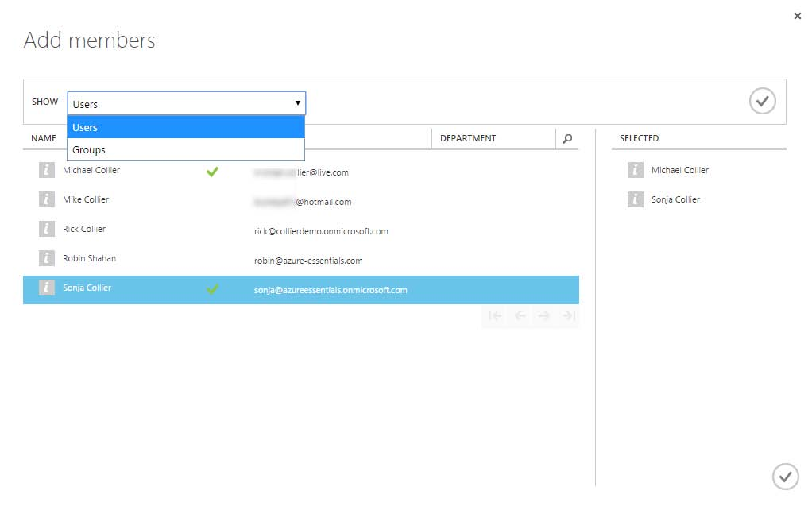812x506 pixels.
Task: Close the Add members dialog
Action: click(798, 16)
